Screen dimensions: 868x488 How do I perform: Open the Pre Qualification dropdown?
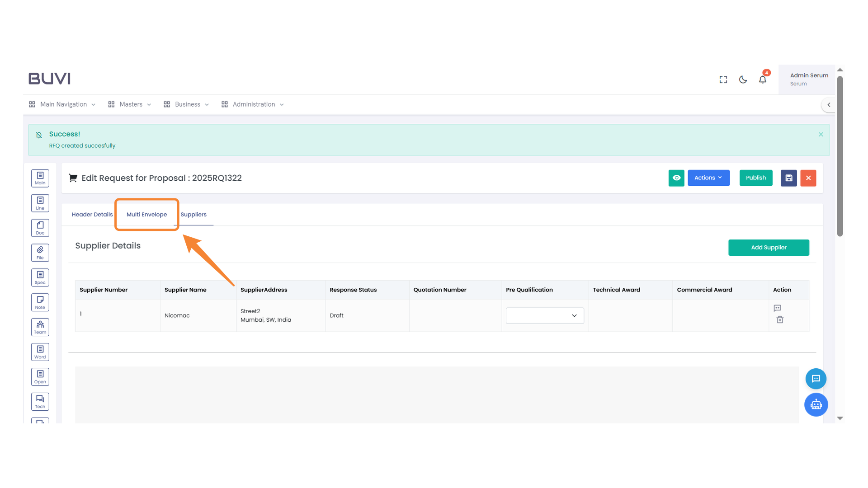click(x=544, y=315)
